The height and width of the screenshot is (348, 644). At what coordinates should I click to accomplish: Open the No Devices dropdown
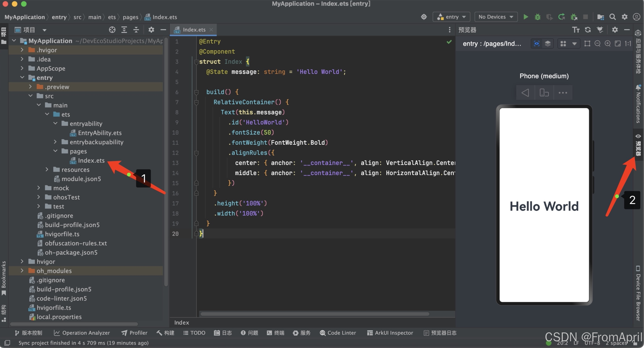[496, 17]
